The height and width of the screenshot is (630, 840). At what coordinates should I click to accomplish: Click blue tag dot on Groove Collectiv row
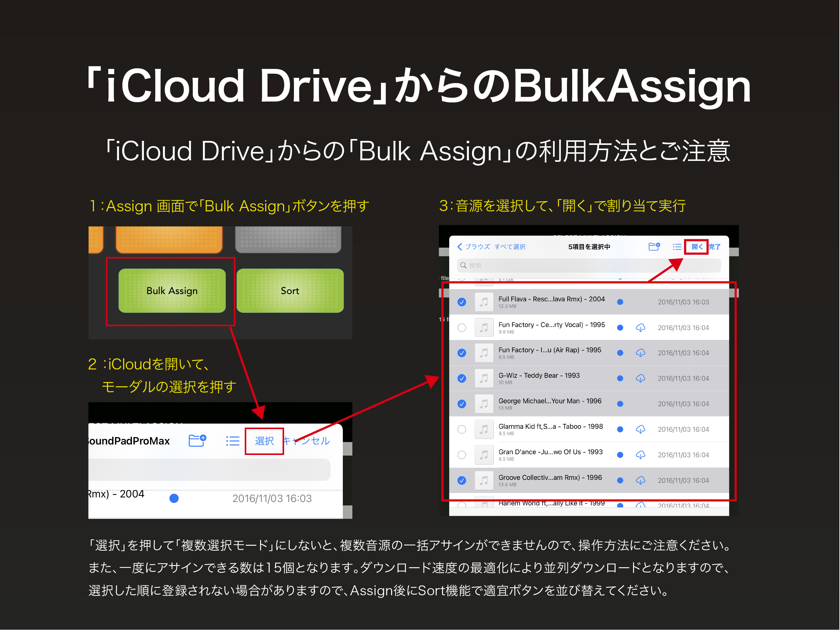620,480
